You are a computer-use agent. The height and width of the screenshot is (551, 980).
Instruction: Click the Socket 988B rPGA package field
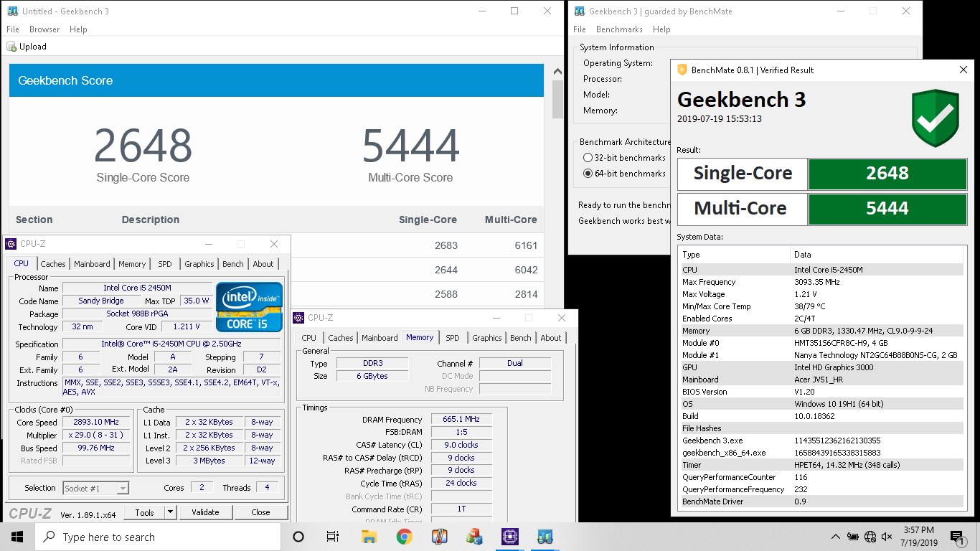click(x=137, y=314)
